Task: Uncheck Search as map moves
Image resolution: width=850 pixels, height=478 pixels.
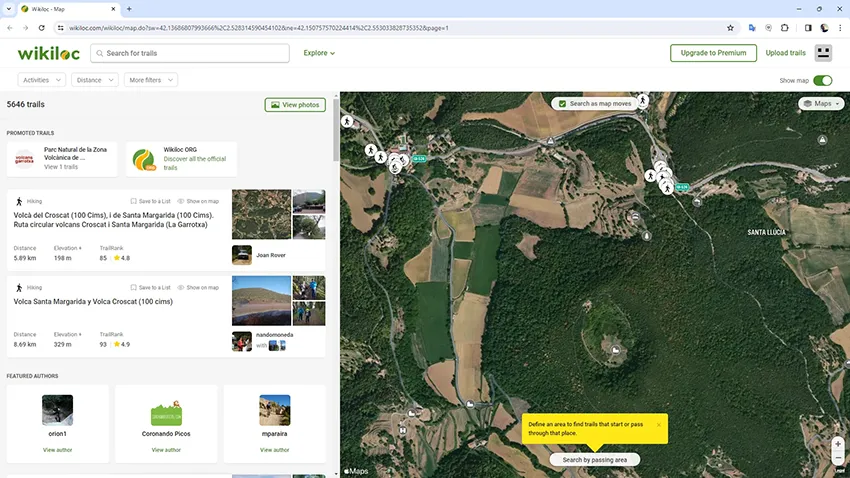Action: (563, 103)
